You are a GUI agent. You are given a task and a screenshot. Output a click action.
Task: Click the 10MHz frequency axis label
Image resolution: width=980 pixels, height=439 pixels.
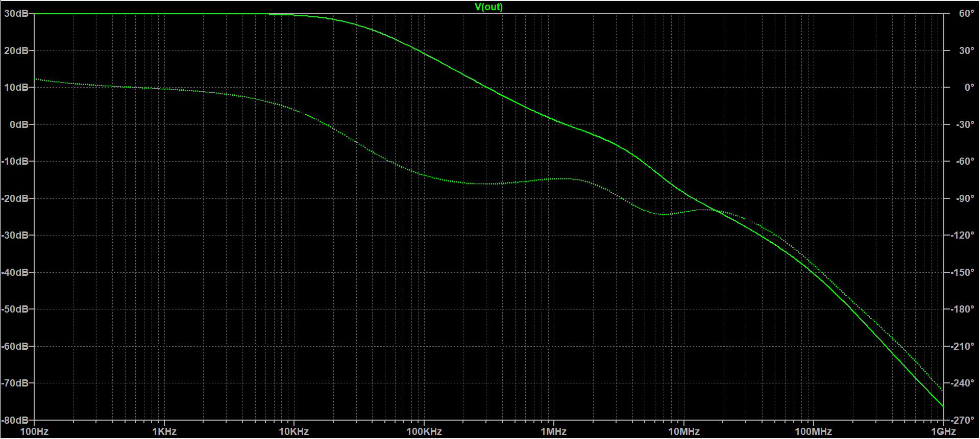tap(684, 432)
